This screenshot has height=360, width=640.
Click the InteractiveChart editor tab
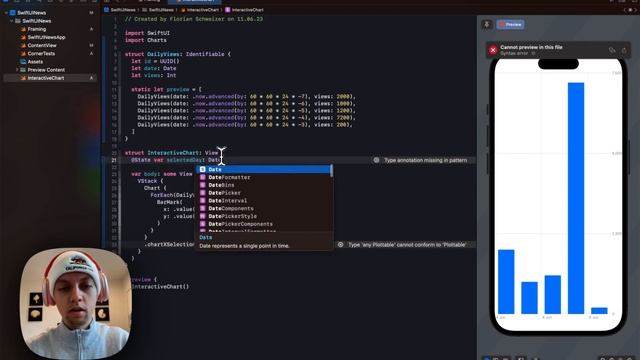(x=196, y=1)
